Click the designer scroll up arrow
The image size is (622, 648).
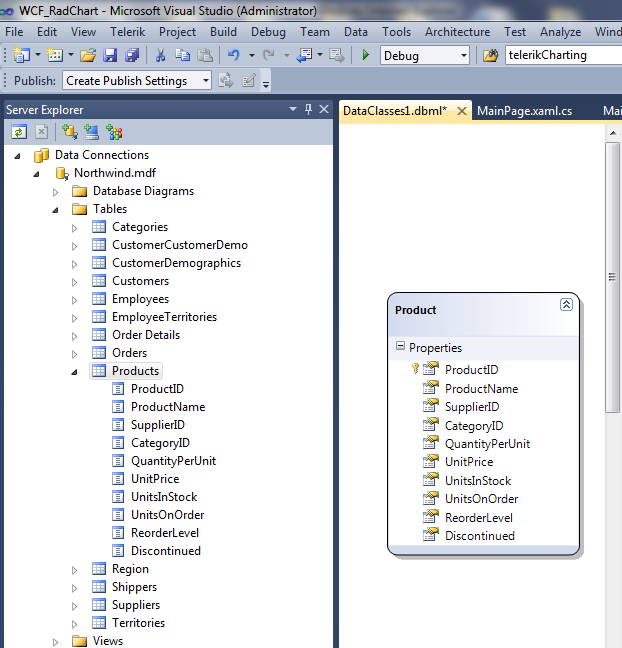[613, 133]
